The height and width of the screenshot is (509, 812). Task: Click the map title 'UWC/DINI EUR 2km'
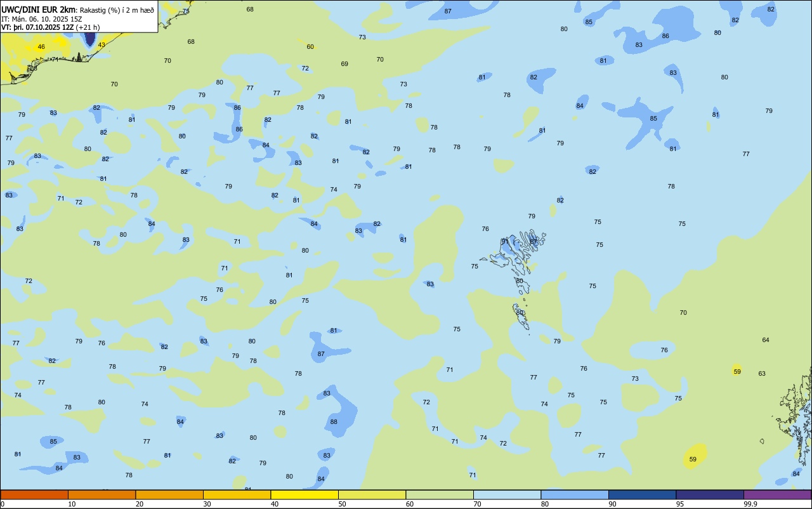click(39, 10)
